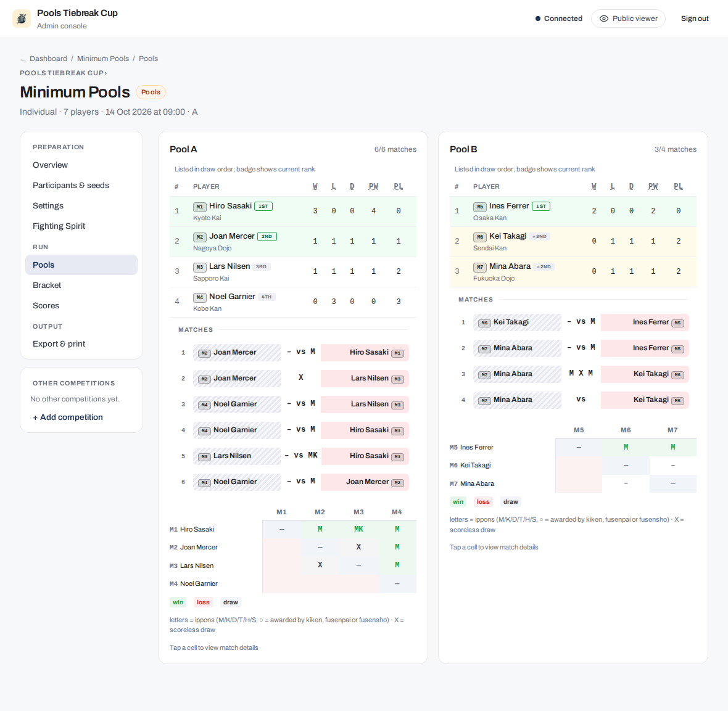Click + Add competition
The image size is (728, 711).
[x=68, y=417]
